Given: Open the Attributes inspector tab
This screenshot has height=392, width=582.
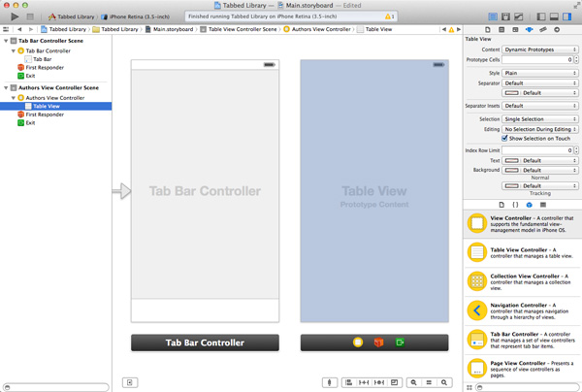Looking at the screenshot, I should [529, 30].
